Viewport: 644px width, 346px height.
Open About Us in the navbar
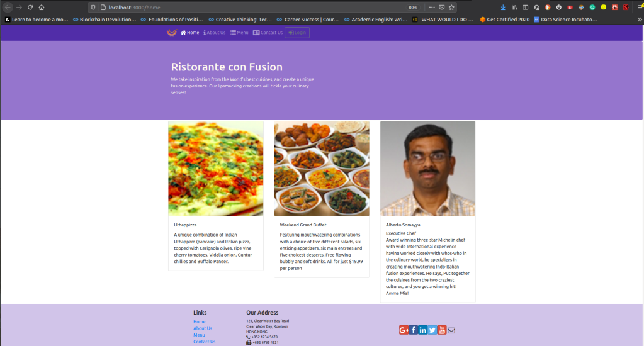point(215,33)
